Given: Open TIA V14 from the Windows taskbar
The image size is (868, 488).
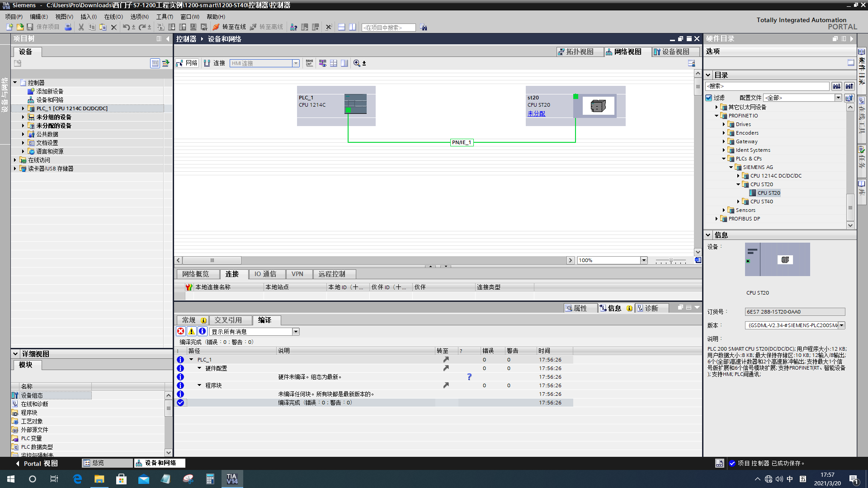Looking at the screenshot, I should coord(232,479).
